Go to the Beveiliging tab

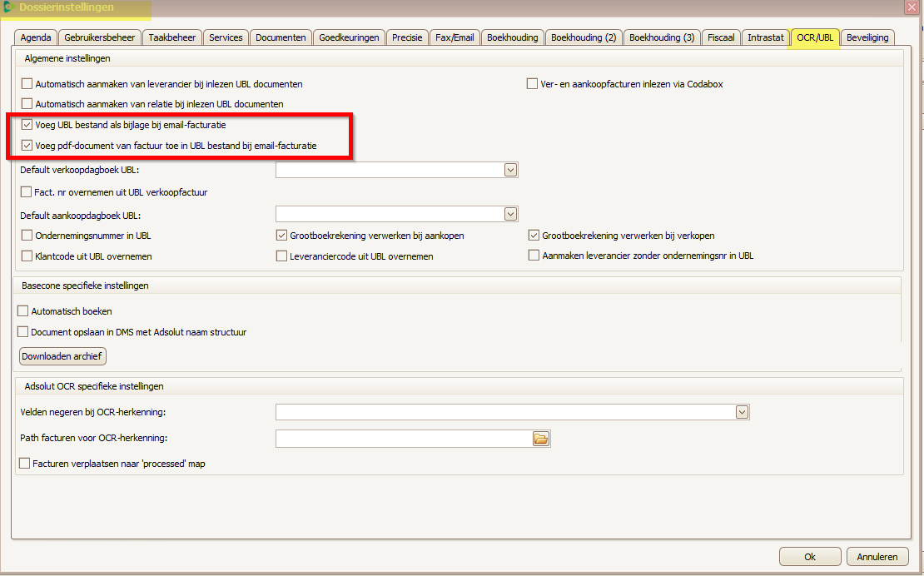coord(868,37)
